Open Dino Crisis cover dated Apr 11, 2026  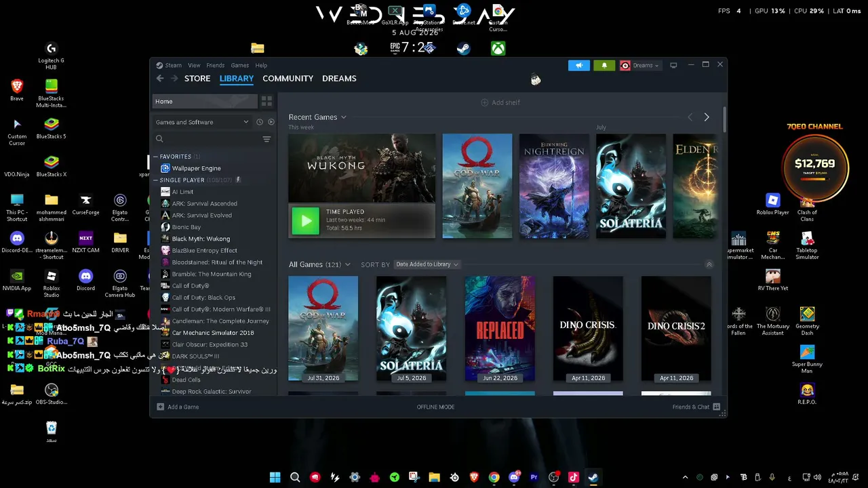pos(588,329)
